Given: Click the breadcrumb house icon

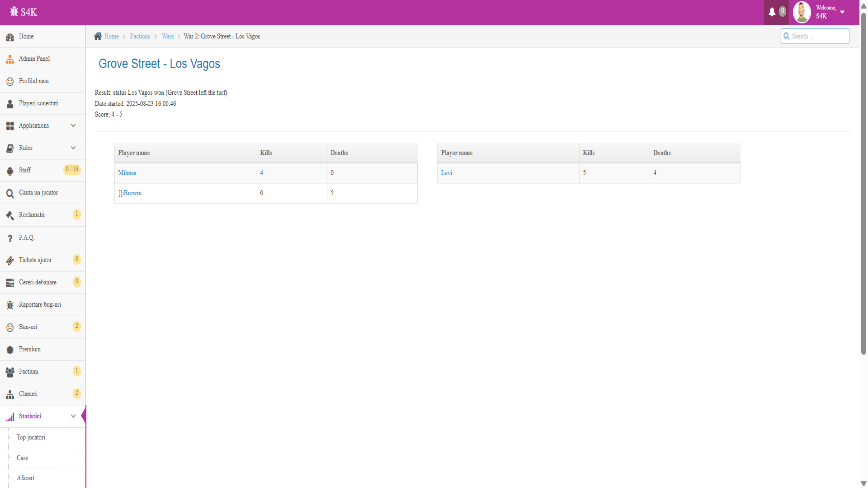Looking at the screenshot, I should click(x=98, y=36).
